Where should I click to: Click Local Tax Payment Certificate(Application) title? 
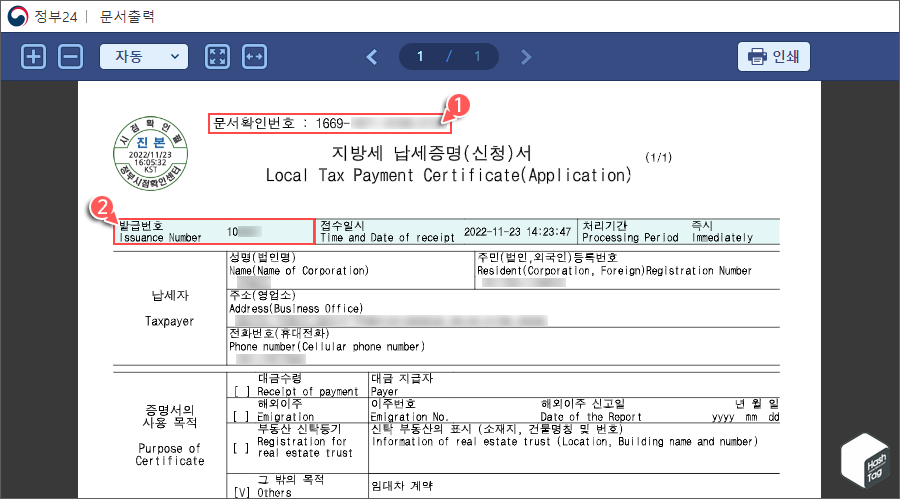[448, 175]
